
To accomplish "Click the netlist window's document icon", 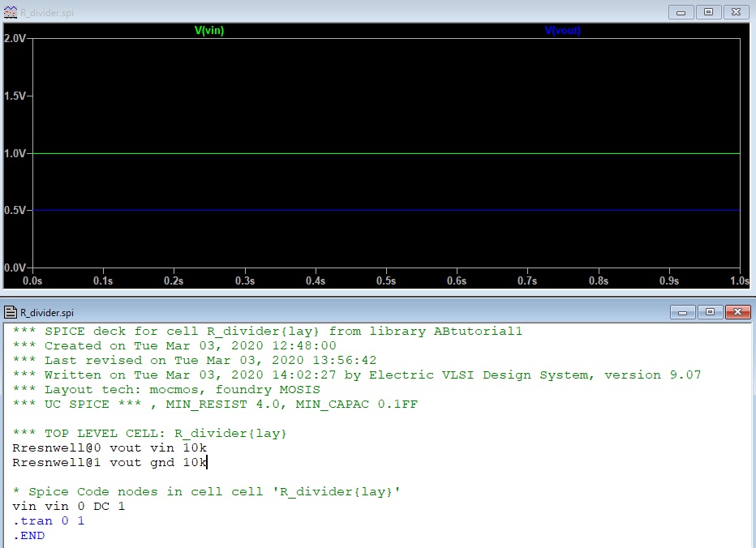I will (10, 312).
